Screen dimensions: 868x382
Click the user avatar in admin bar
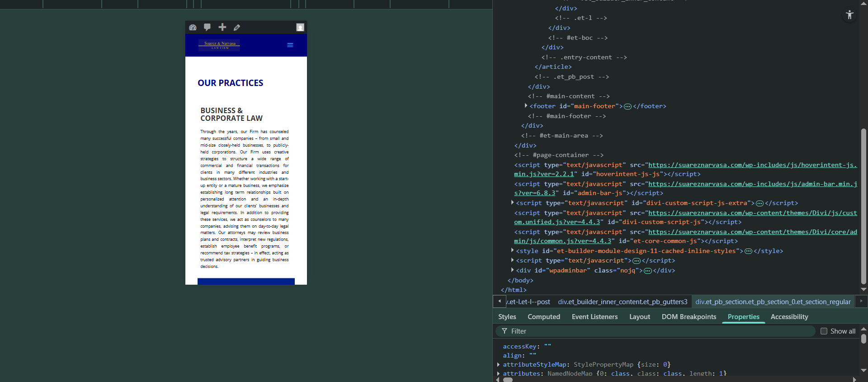point(300,28)
